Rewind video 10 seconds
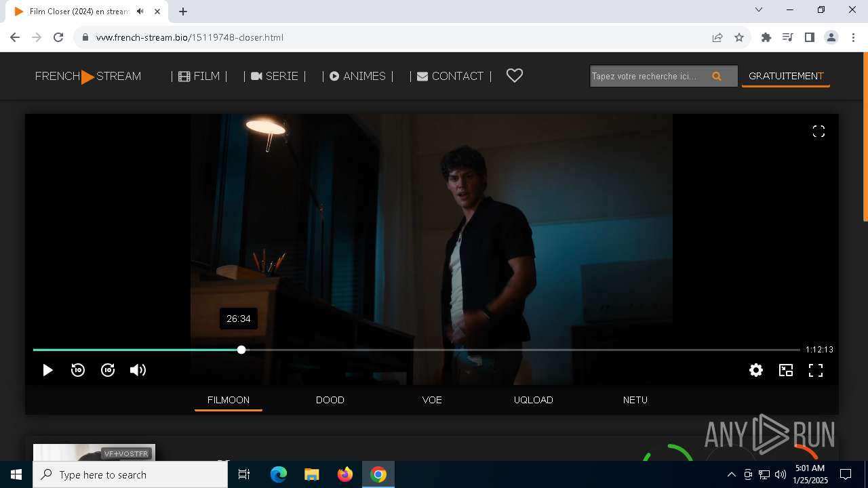Image resolution: width=868 pixels, height=488 pixels. pyautogui.click(x=78, y=370)
